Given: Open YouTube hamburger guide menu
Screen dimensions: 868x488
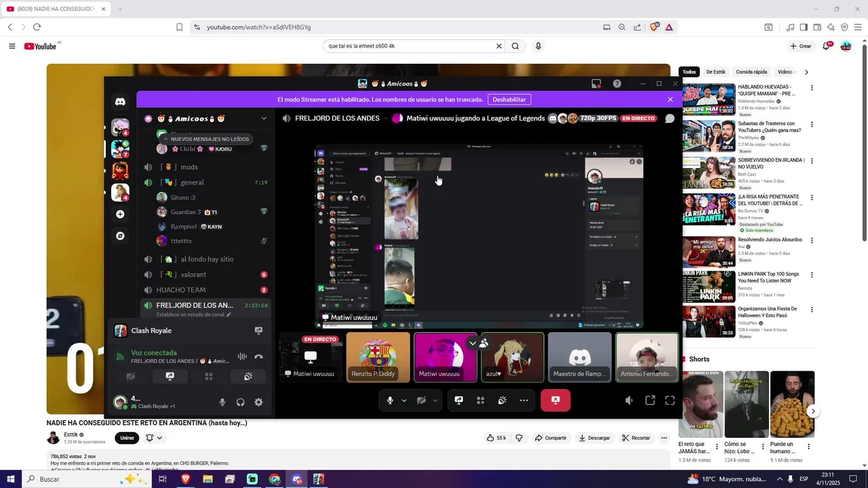Looking at the screenshot, I should pos(12,46).
